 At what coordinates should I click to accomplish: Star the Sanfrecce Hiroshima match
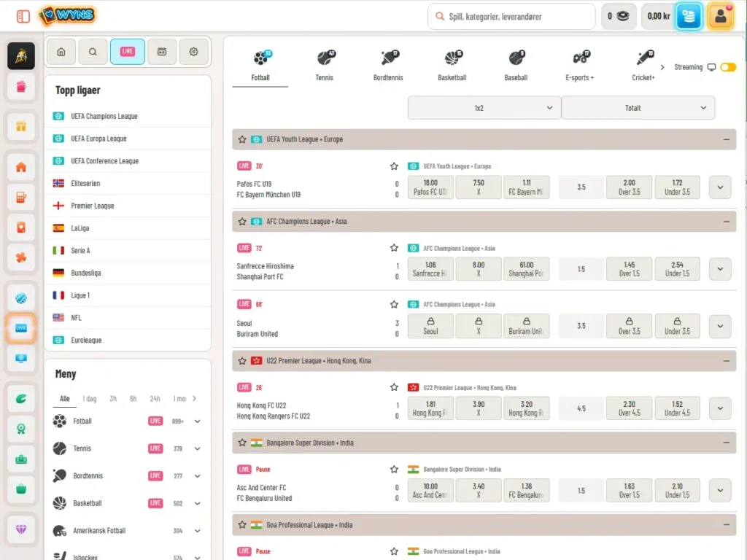[394, 248]
